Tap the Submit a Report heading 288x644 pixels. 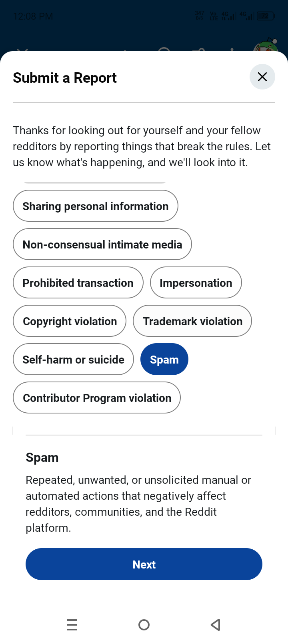pyautogui.click(x=65, y=78)
